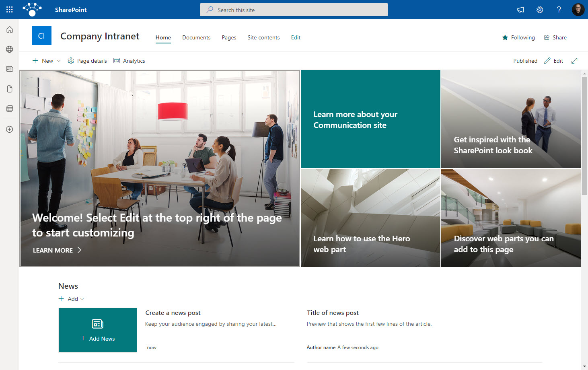Click LEARN MORE link on hero image

coord(57,250)
